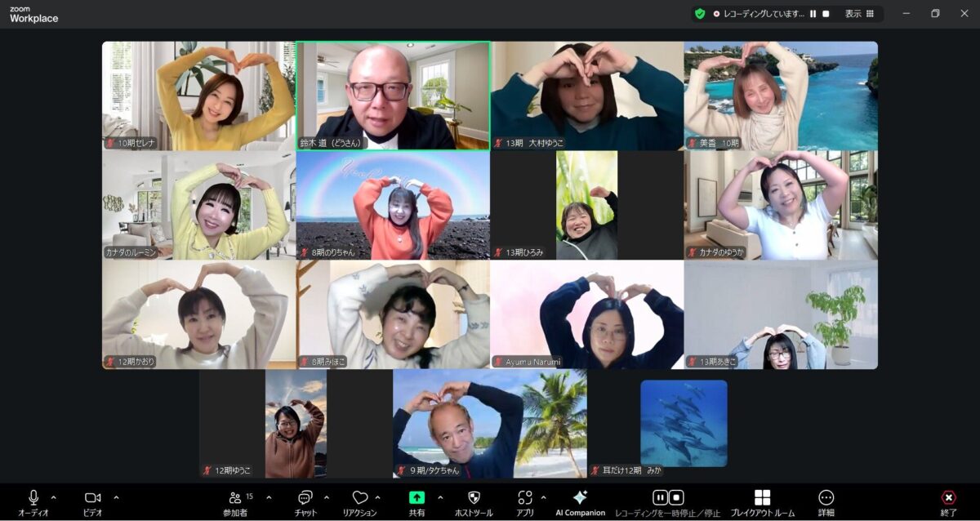This screenshot has width=980, height=521.
Task: Expand the audio options chevron
Action: (x=54, y=497)
